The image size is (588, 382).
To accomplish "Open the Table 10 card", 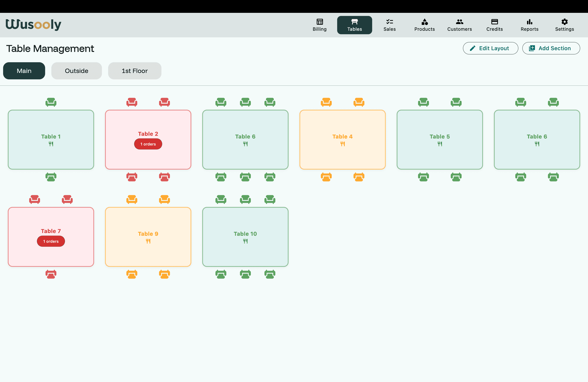I will tap(245, 237).
